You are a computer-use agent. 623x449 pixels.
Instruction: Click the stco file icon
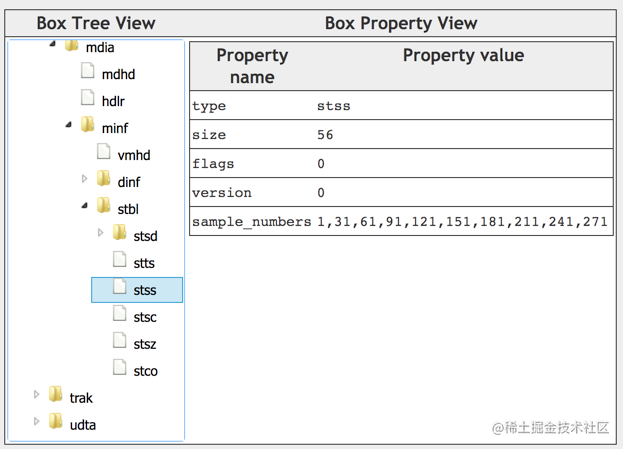(x=120, y=368)
